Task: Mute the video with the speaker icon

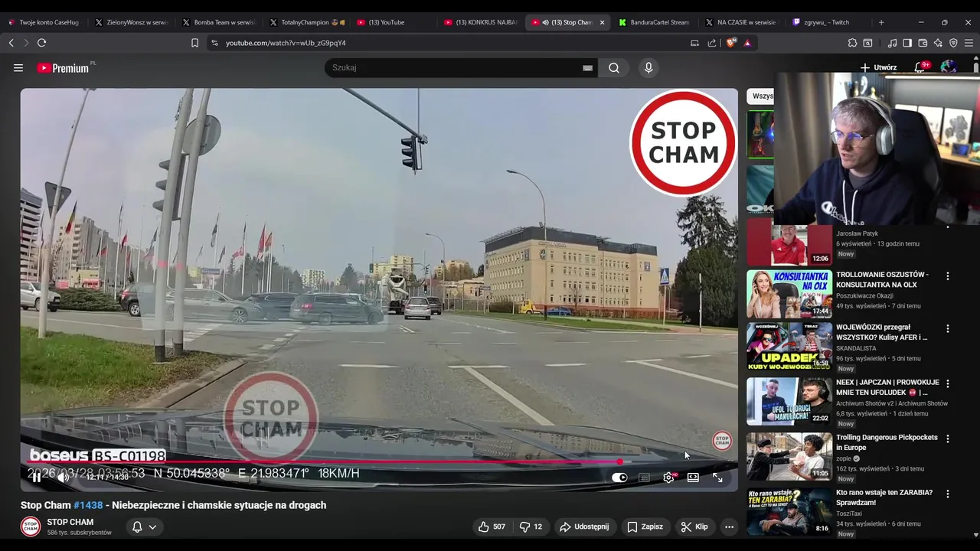Action: [63, 478]
